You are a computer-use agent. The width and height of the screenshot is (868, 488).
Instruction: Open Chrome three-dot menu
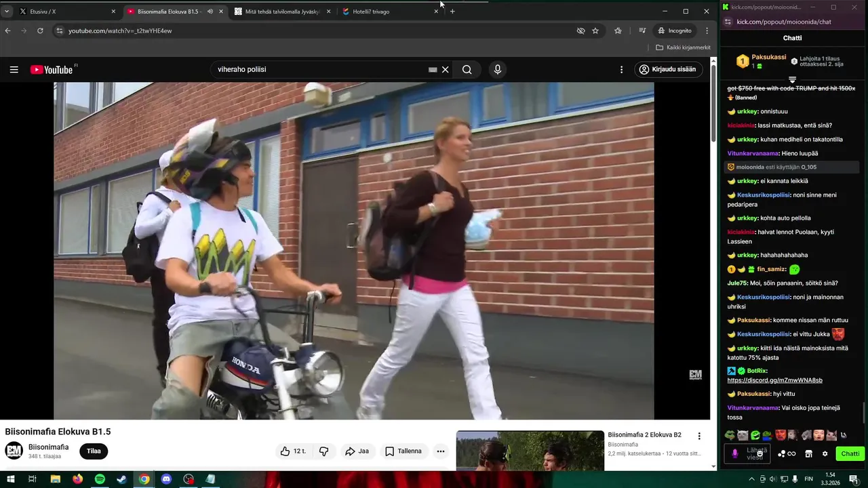(707, 30)
